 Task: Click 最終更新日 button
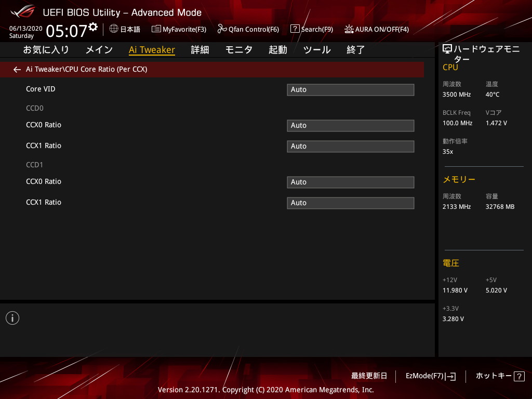tap(369, 376)
